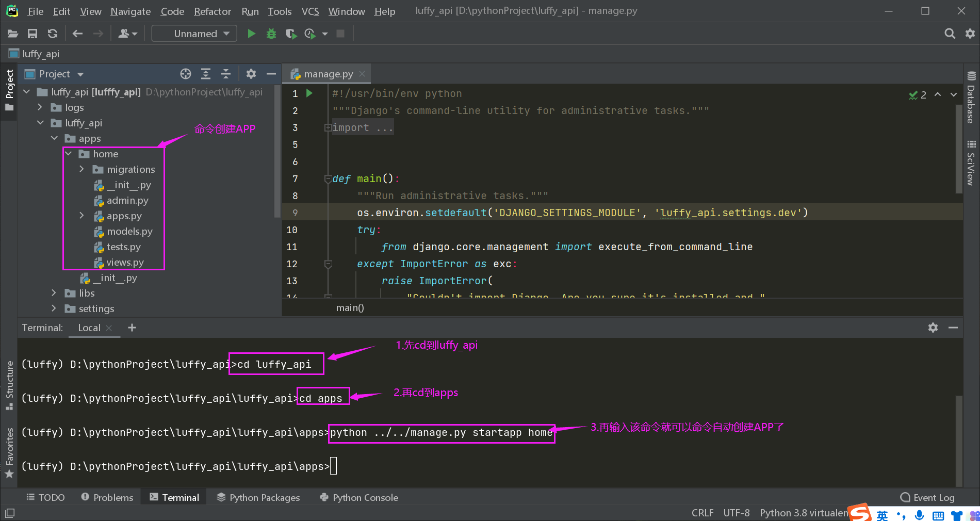Synchronize files using the reload icon
Image resolution: width=980 pixels, height=521 pixels.
[x=53, y=34]
